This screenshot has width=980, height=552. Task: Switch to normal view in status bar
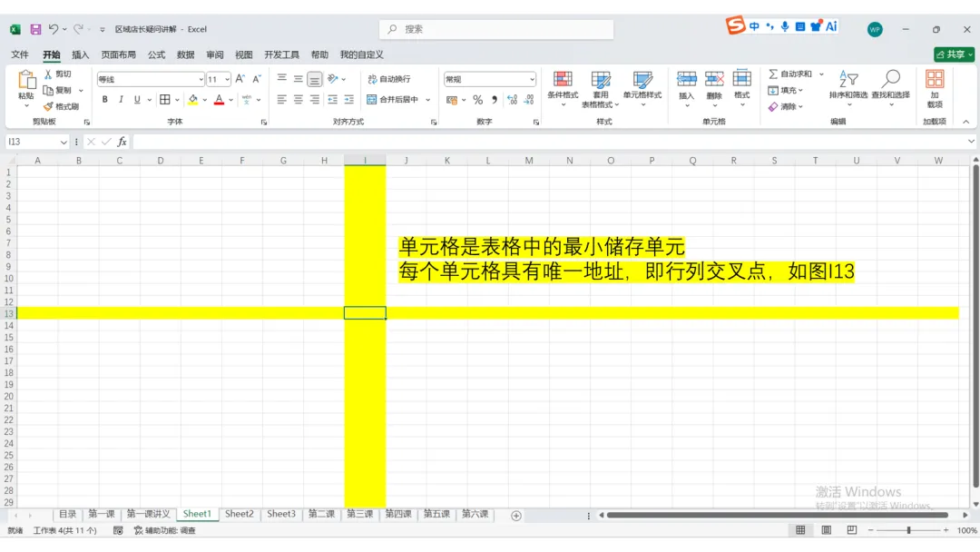800,530
